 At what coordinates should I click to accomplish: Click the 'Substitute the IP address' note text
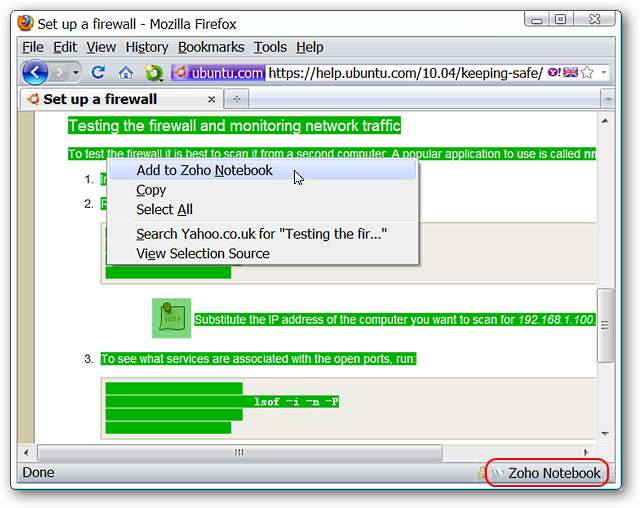coord(395,319)
